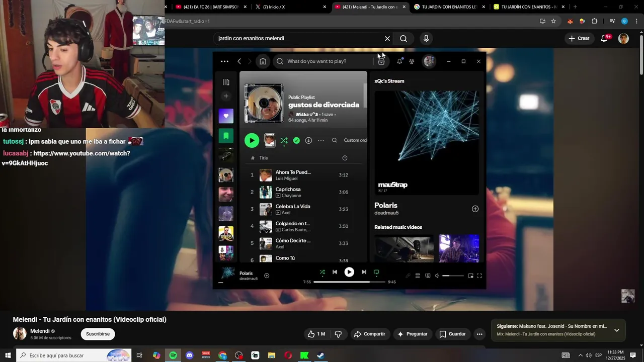Switch to the yellow-icon TU JARDÍN CON ENANITOS tab
The height and width of the screenshot is (362, 644).
[x=529, y=7]
